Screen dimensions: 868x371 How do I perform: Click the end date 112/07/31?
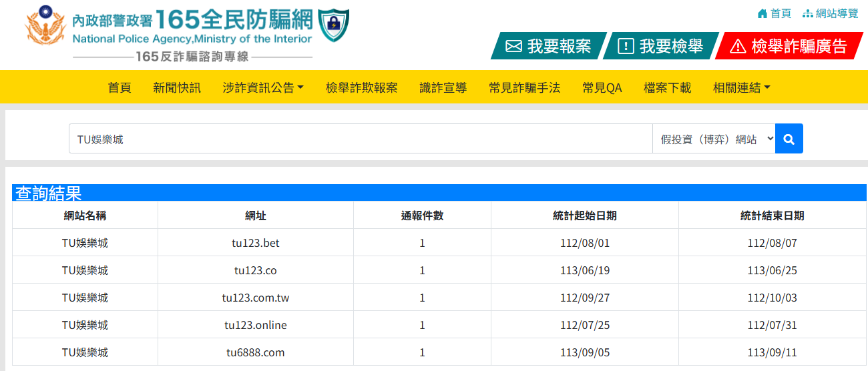tap(773, 325)
